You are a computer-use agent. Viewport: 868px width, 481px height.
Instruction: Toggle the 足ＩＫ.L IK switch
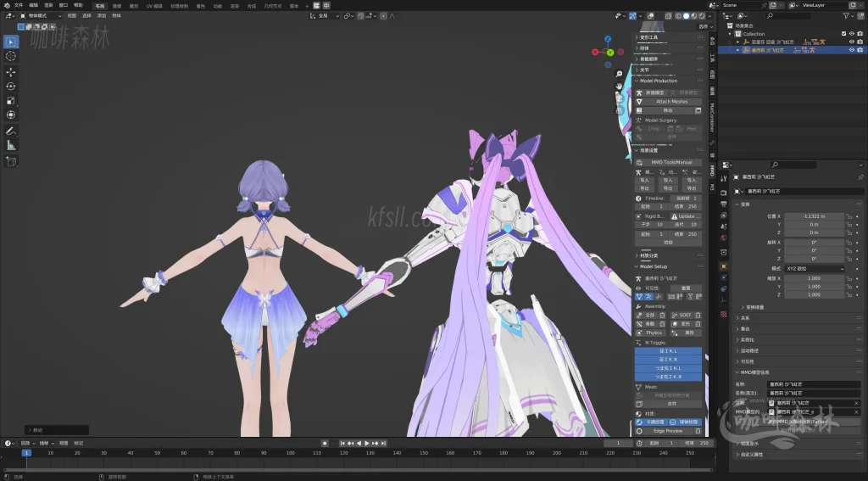point(668,351)
